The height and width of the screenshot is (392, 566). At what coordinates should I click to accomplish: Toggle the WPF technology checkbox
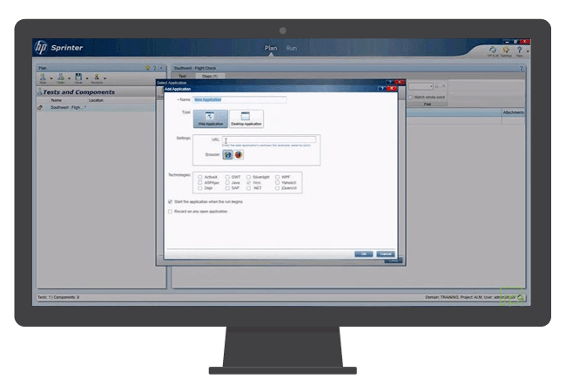(277, 177)
